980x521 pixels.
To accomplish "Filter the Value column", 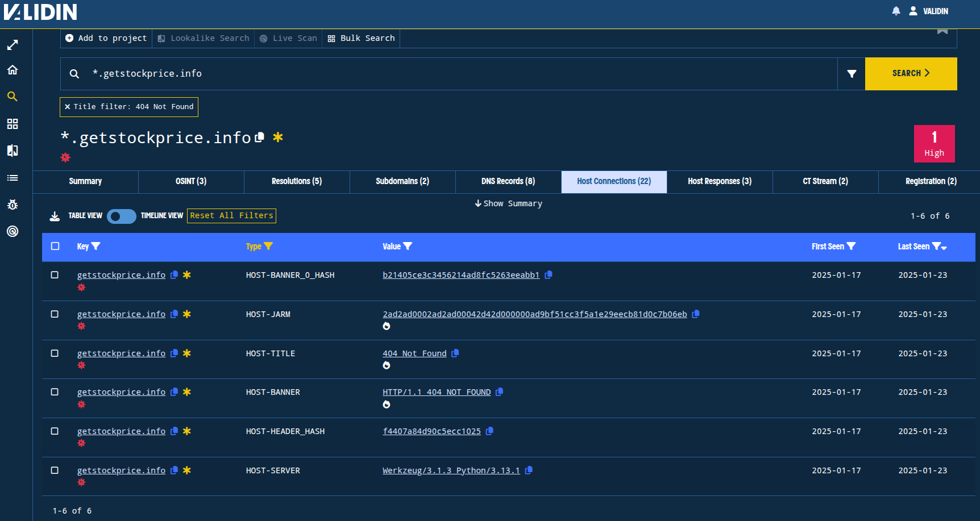I will 408,246.
